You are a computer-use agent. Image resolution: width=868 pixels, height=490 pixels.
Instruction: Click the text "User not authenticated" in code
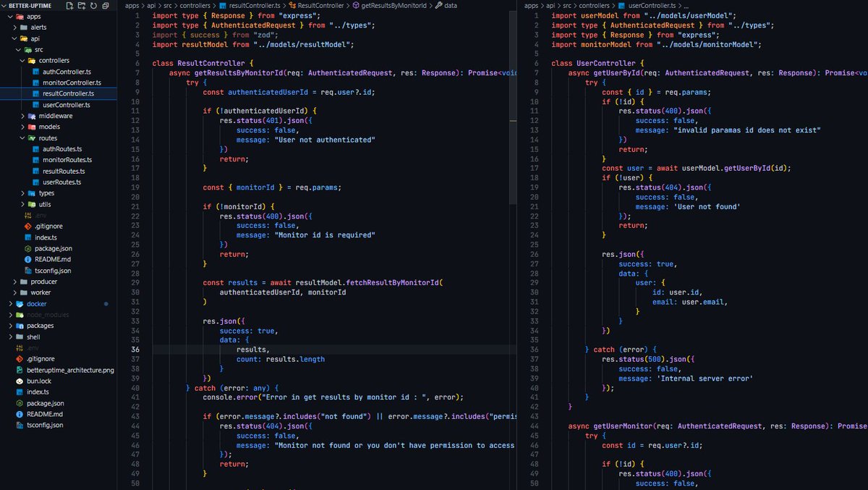click(x=325, y=140)
